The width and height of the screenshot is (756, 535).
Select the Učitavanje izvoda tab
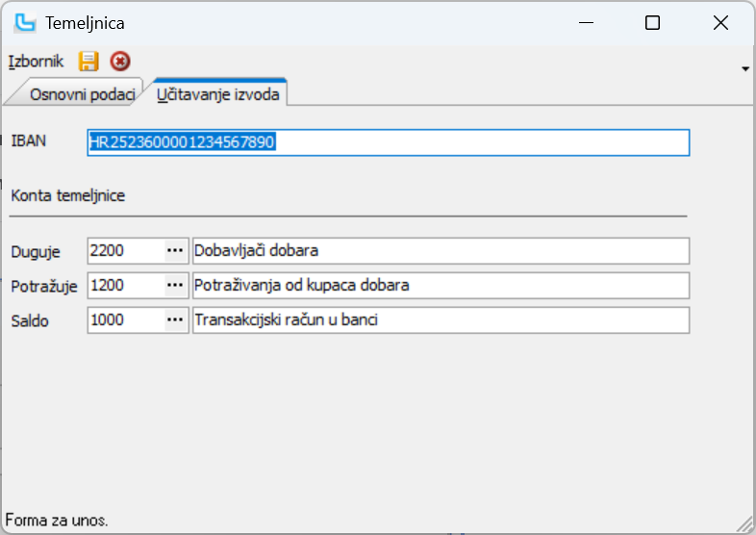click(x=219, y=93)
